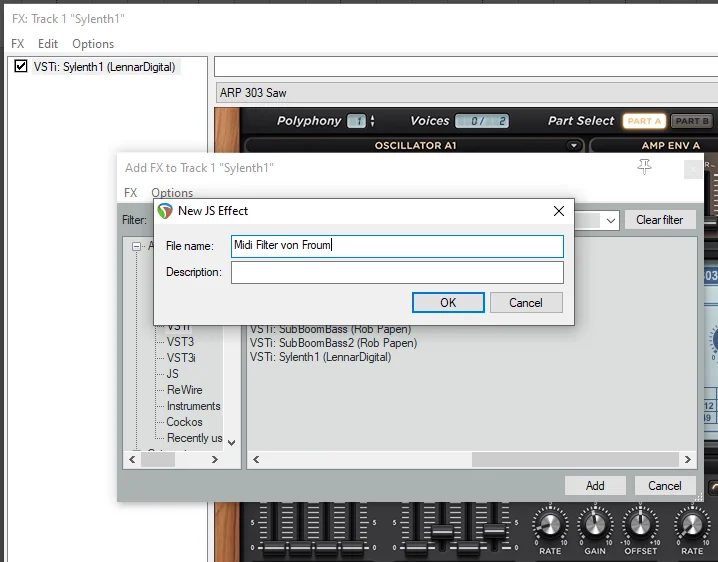Click the File name input field
The height and width of the screenshot is (562, 718).
tap(397, 246)
